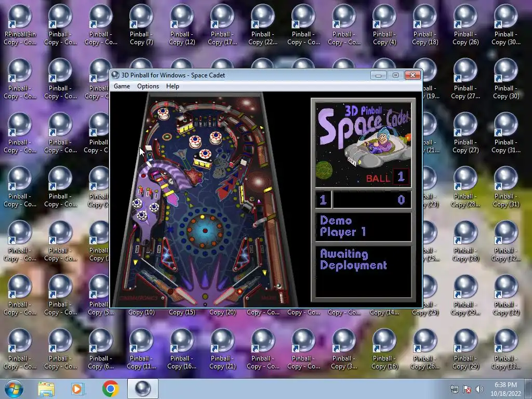Click the 'Demo Player 1' info text
The width and height of the screenshot is (532, 399).
(343, 227)
